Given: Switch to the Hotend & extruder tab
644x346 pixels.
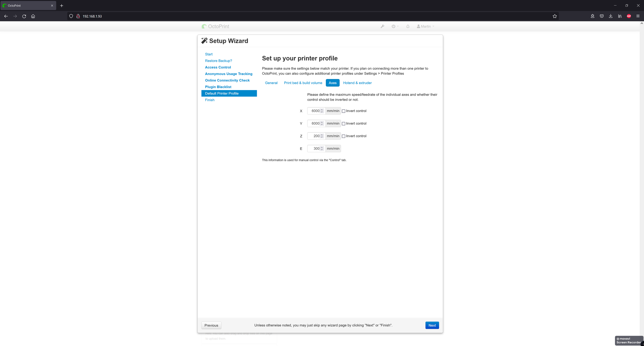Looking at the screenshot, I should pos(357,83).
